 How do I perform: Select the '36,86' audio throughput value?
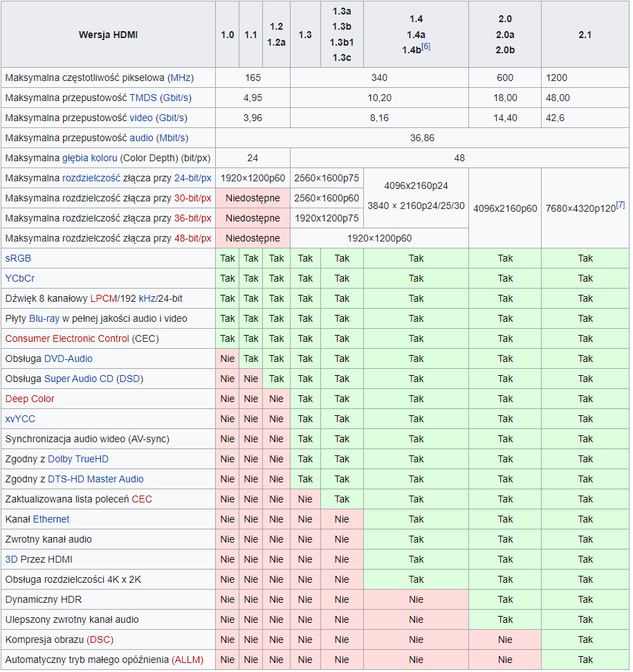pos(422,138)
